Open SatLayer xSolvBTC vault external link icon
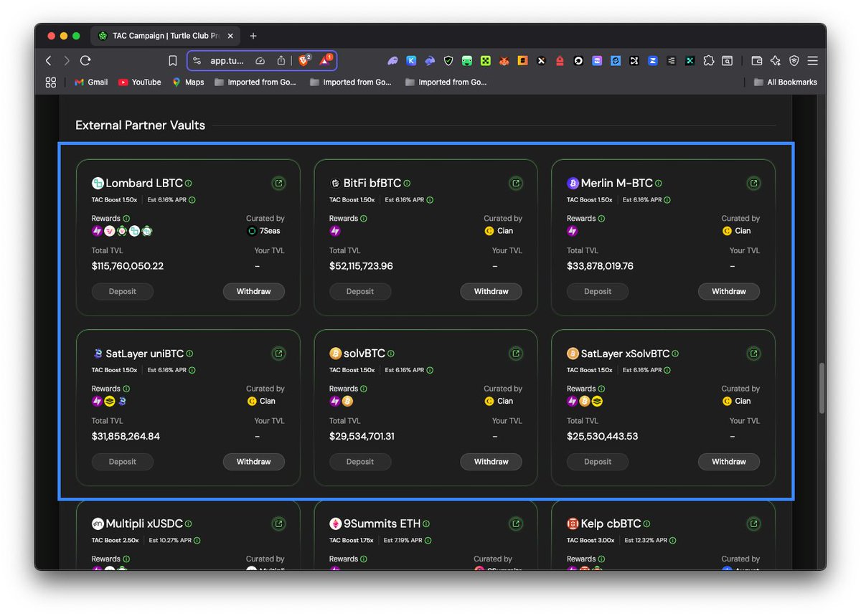 pyautogui.click(x=753, y=354)
